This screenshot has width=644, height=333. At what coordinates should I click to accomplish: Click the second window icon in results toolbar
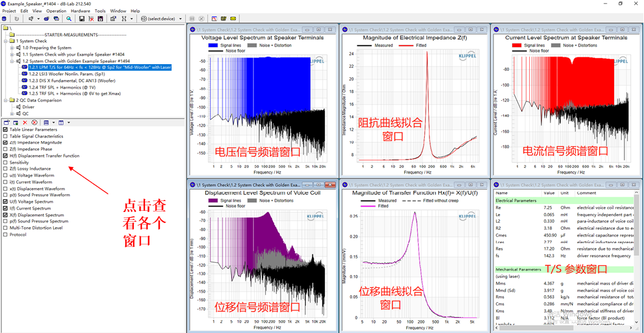(x=16, y=122)
